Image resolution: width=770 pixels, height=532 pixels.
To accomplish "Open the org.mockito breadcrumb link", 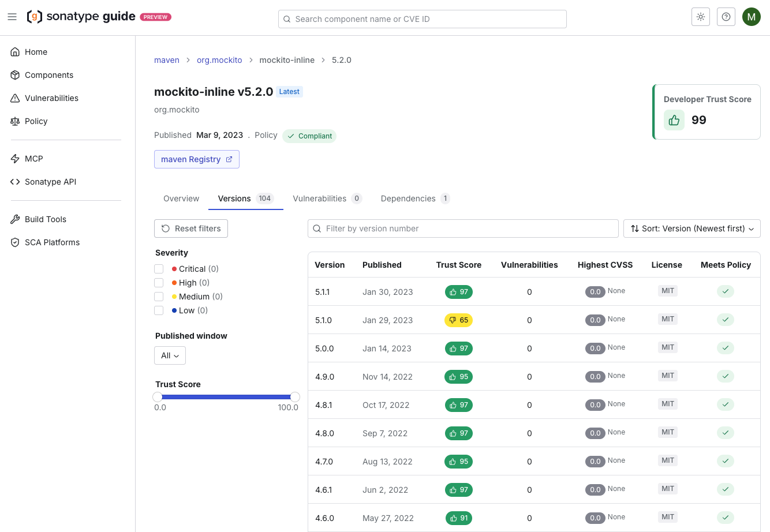I will pyautogui.click(x=219, y=60).
